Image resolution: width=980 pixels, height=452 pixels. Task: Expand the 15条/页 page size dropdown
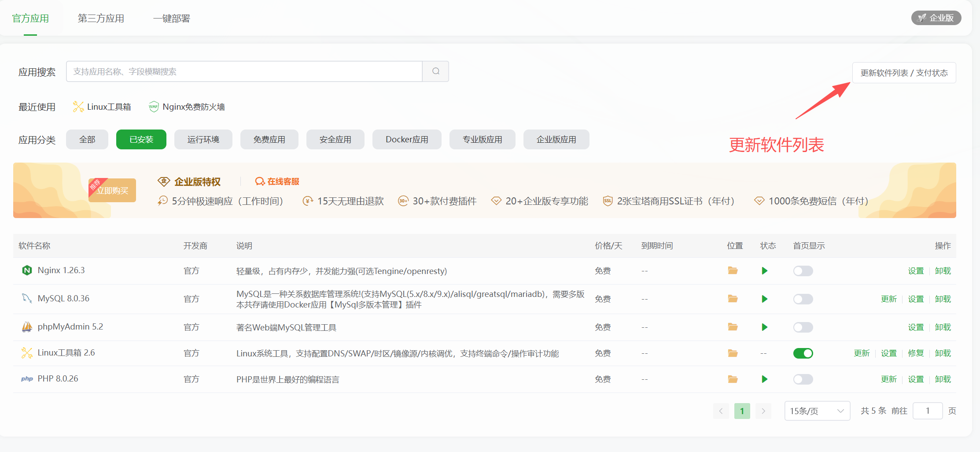tap(817, 411)
